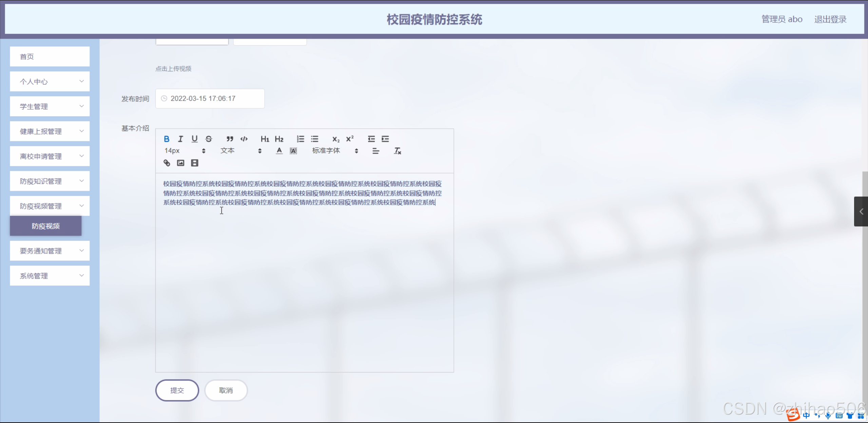This screenshot has width=868, height=423.
Task: Click the 提交 submit button
Action: 177,390
